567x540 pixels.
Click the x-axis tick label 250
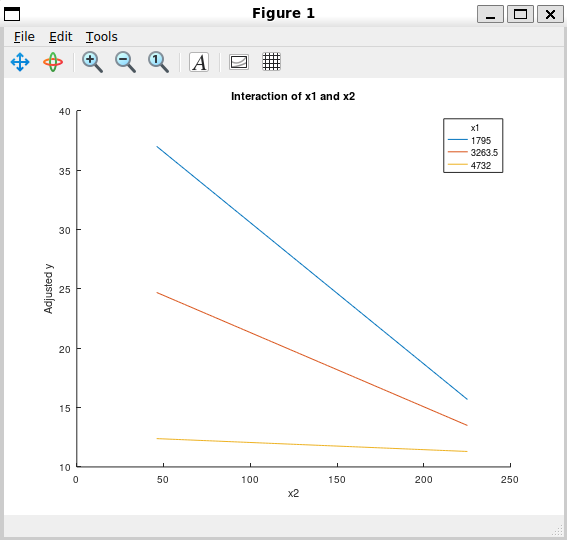tap(510, 480)
